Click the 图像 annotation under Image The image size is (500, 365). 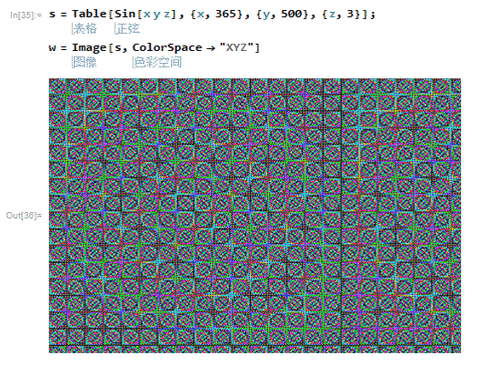click(85, 62)
